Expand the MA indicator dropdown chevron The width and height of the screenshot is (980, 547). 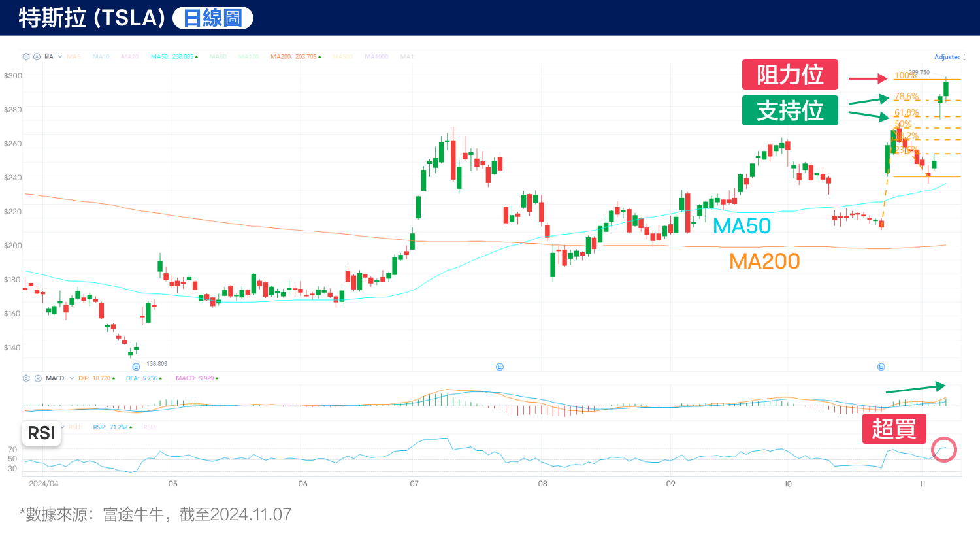coord(60,56)
